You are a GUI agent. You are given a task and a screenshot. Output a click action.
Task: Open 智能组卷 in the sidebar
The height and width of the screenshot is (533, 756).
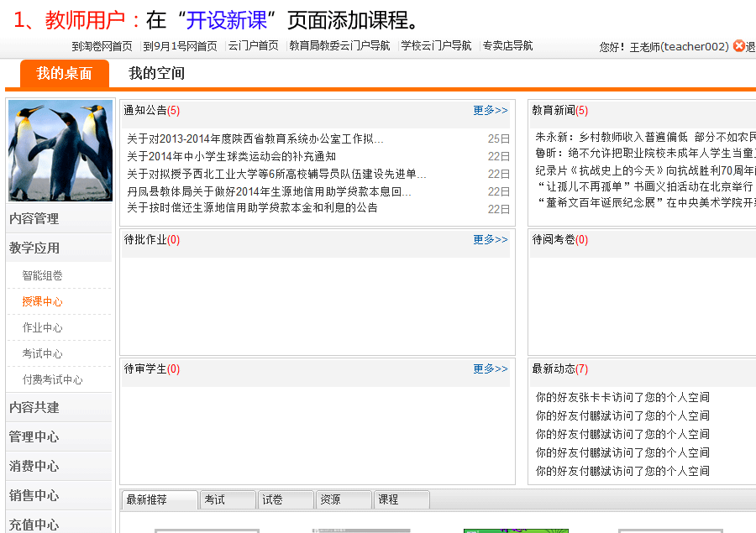pos(42,275)
